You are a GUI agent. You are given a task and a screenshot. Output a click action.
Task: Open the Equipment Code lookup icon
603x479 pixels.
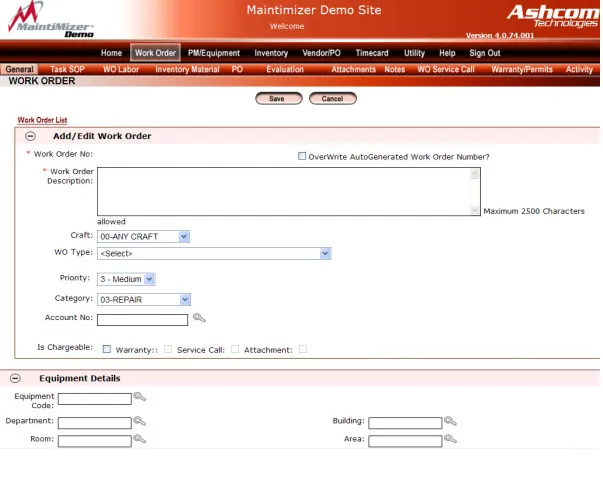(x=140, y=397)
